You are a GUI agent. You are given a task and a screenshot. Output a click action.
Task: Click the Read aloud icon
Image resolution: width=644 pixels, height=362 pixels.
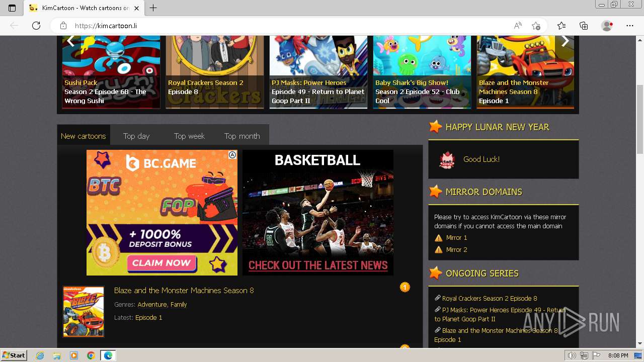[x=518, y=26]
